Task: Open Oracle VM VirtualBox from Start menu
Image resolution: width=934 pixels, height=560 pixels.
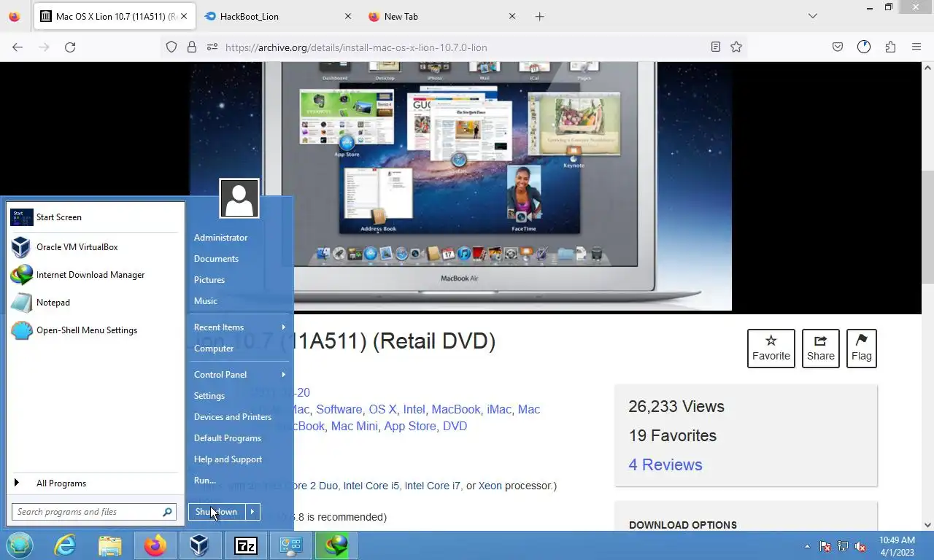Action: [x=95, y=247]
